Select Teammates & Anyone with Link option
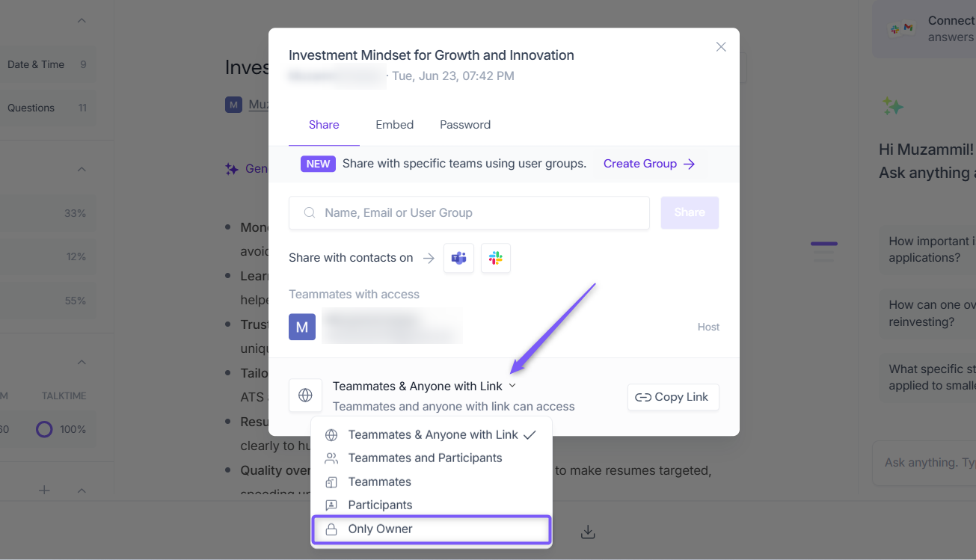976x560 pixels. click(x=432, y=434)
